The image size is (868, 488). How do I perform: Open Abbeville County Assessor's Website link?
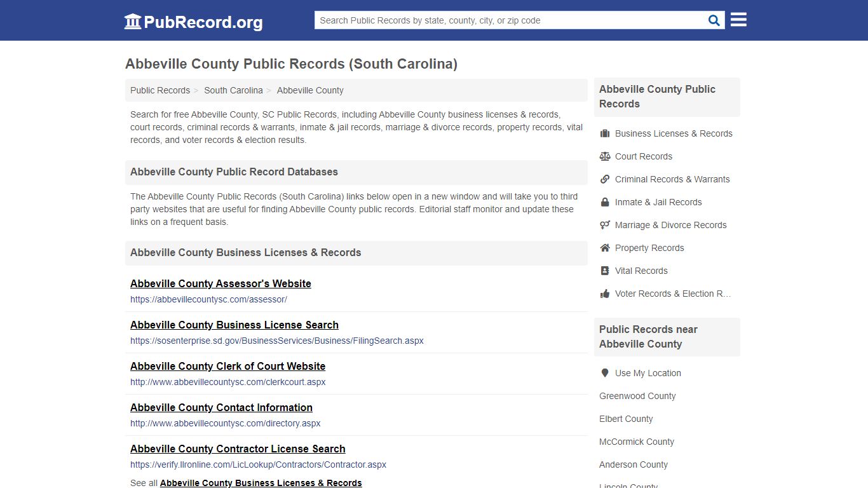click(x=220, y=283)
